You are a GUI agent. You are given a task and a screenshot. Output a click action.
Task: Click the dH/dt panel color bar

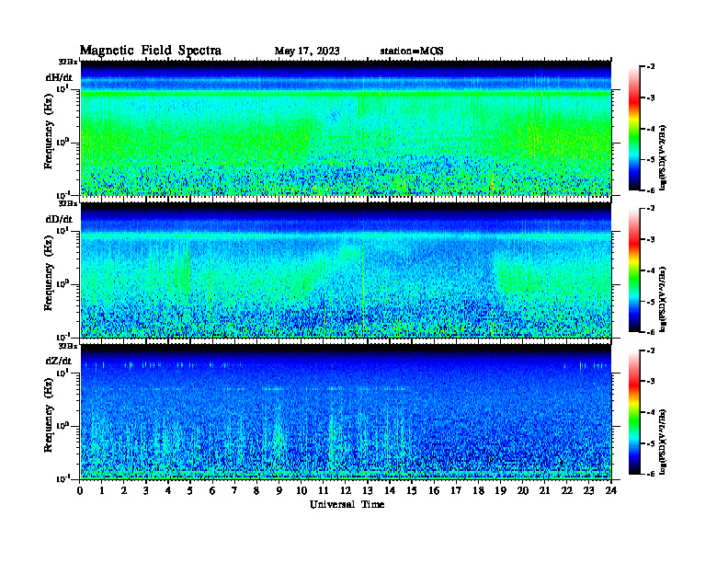634,128
